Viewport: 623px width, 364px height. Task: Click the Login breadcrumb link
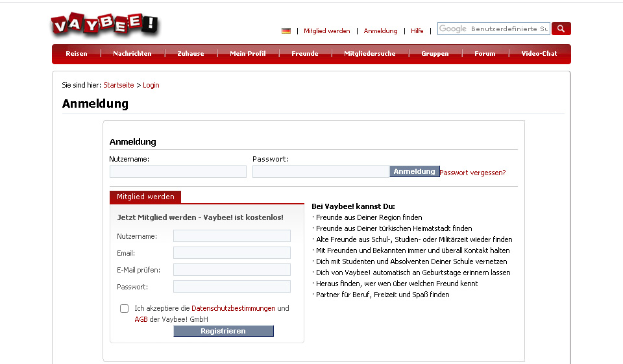[x=151, y=85]
